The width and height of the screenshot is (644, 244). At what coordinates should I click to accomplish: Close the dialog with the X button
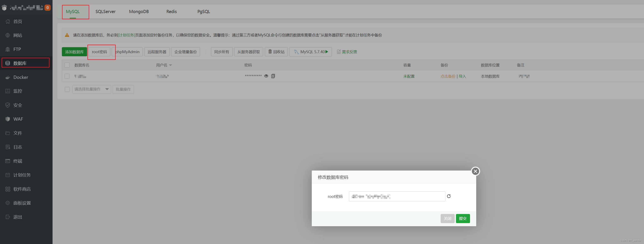475,171
